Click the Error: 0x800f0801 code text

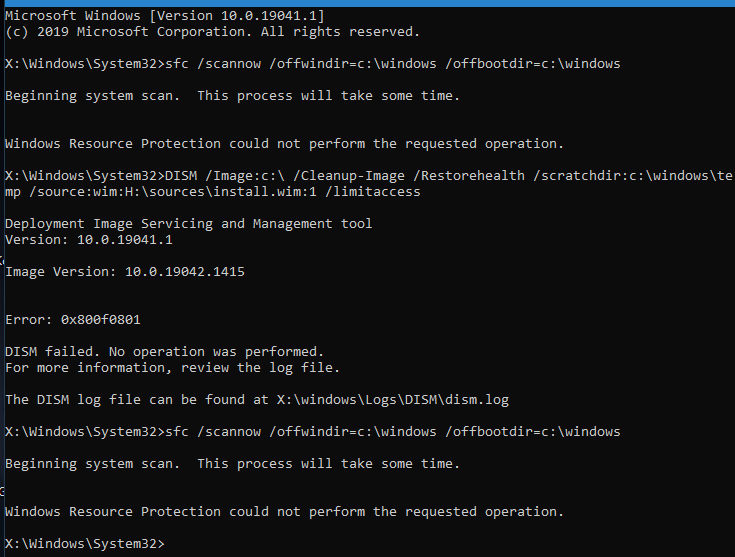click(73, 320)
